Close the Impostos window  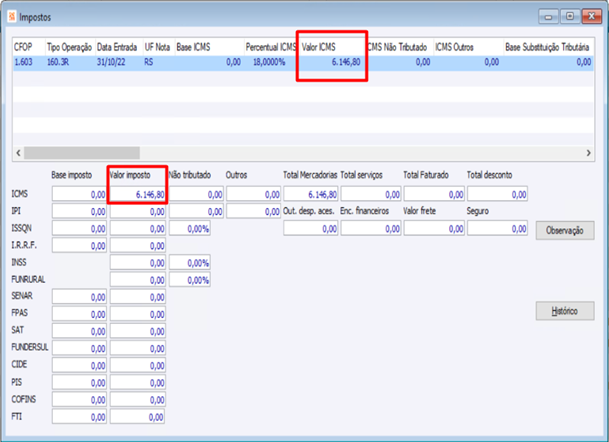click(x=591, y=17)
